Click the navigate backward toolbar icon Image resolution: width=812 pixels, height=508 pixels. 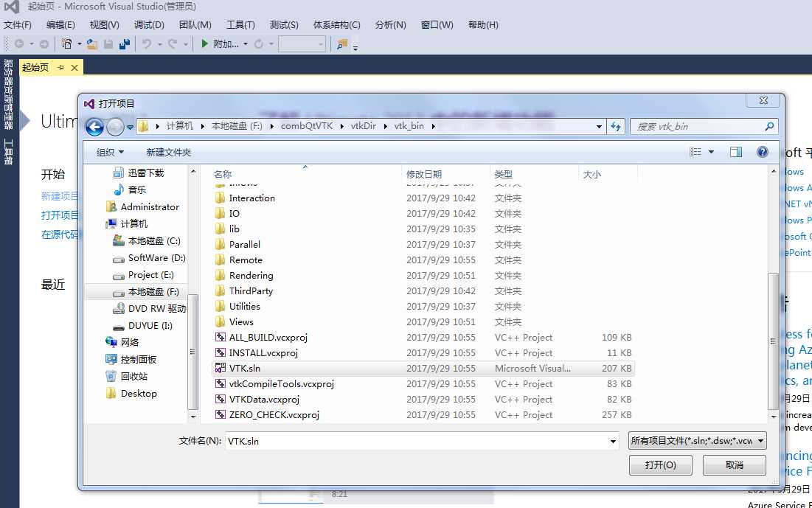(19, 44)
